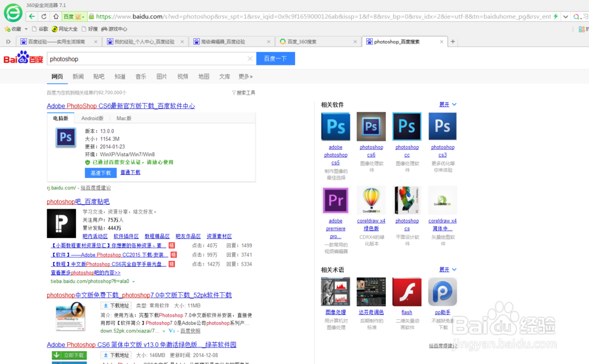Click the Ps icon in the download card

point(66,137)
